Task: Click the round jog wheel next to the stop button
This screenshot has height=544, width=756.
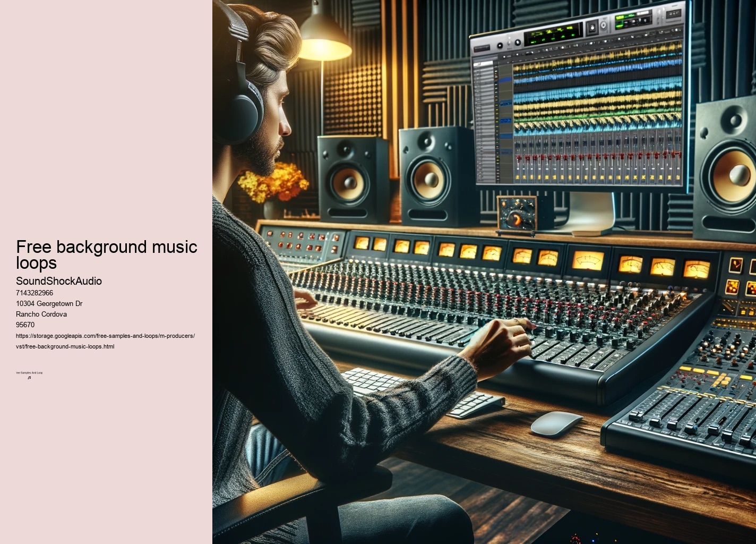Action: point(604,25)
